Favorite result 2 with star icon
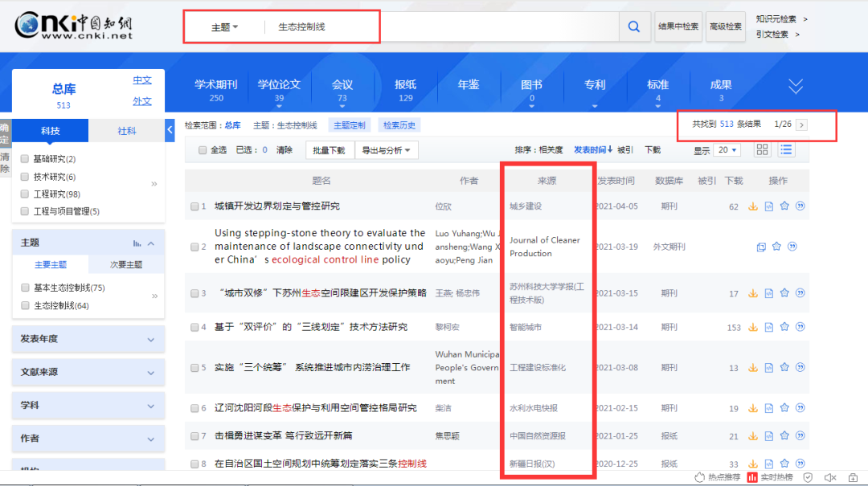This screenshot has width=868, height=486. click(x=776, y=247)
